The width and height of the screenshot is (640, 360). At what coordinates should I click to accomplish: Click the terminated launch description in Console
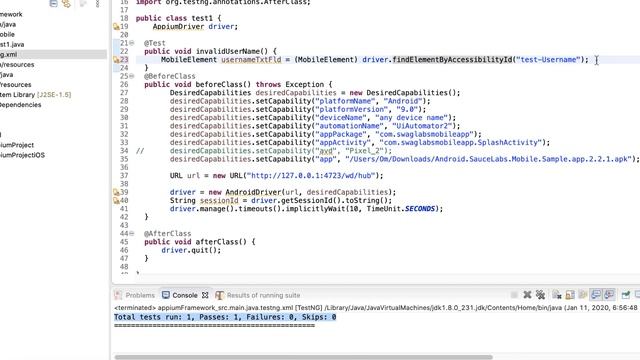tap(376, 307)
